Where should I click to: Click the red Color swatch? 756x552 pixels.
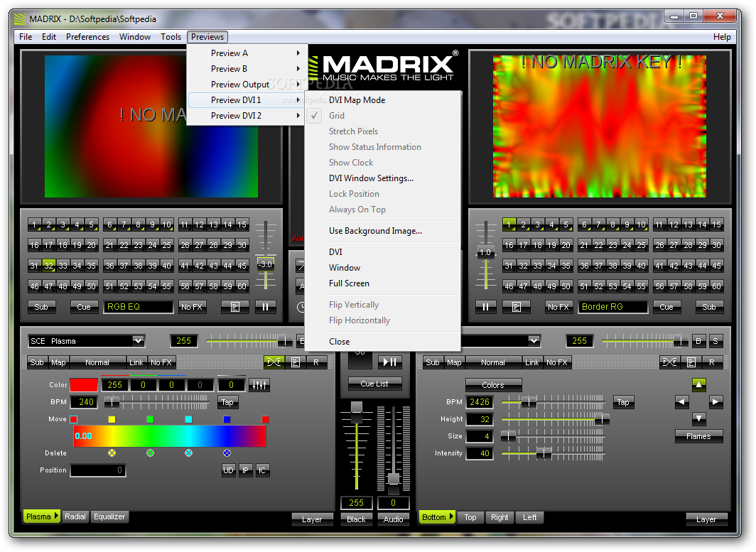84,385
